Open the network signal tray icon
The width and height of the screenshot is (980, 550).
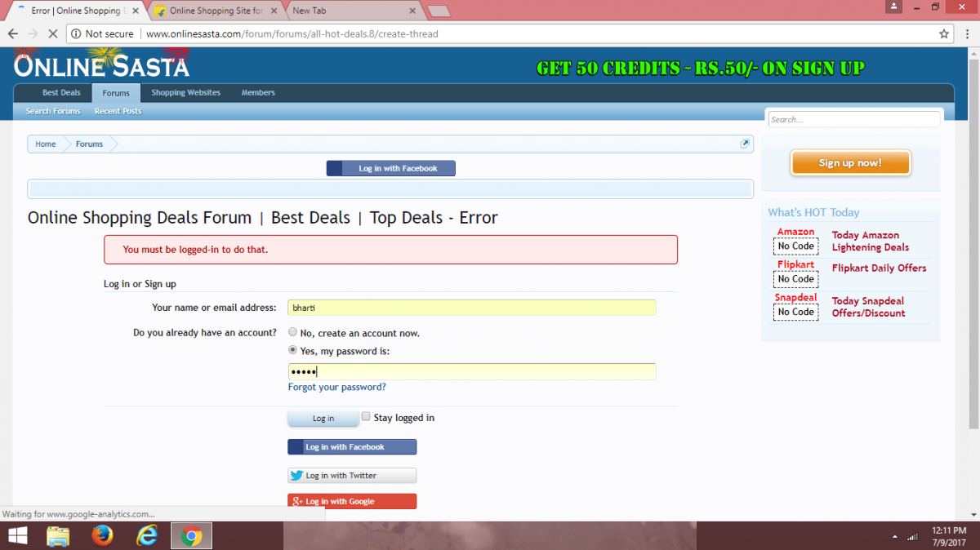tap(912, 536)
